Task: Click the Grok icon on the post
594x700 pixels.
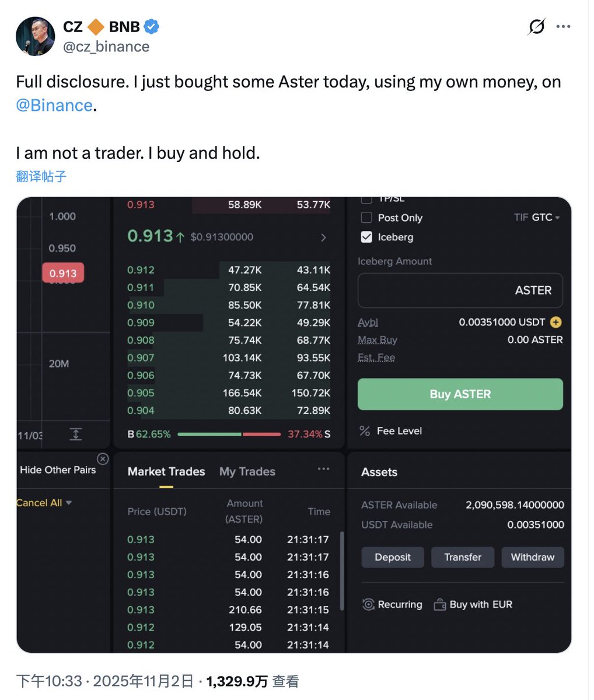Action: tap(536, 27)
